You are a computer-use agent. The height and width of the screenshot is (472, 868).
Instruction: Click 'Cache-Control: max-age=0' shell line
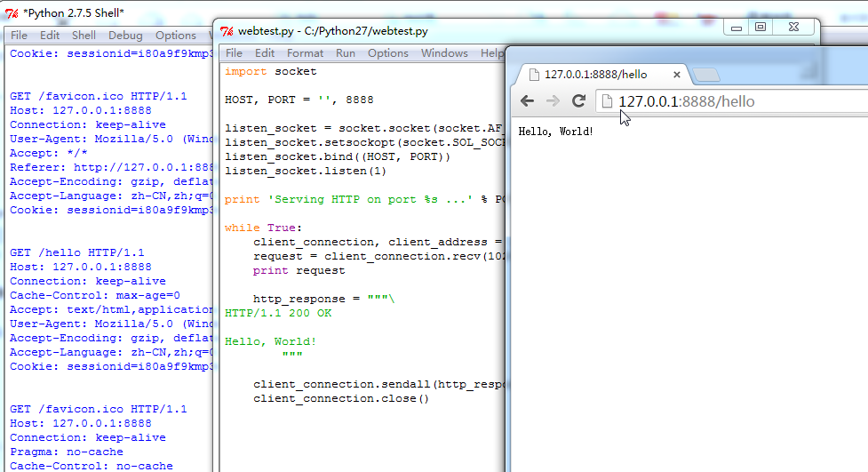[x=95, y=295]
